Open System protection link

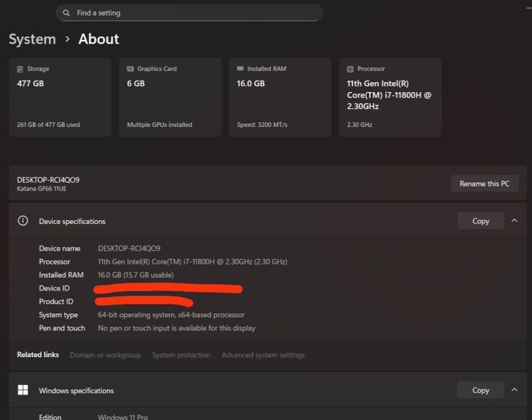(181, 355)
